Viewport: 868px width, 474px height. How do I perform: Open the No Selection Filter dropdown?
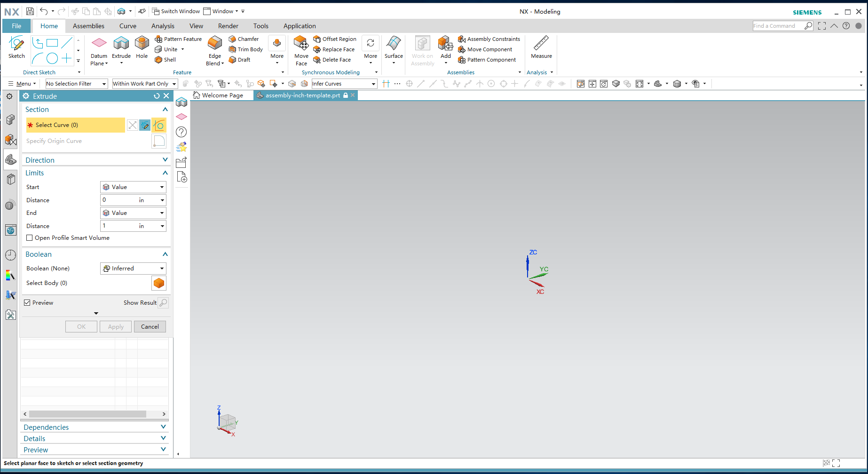77,84
